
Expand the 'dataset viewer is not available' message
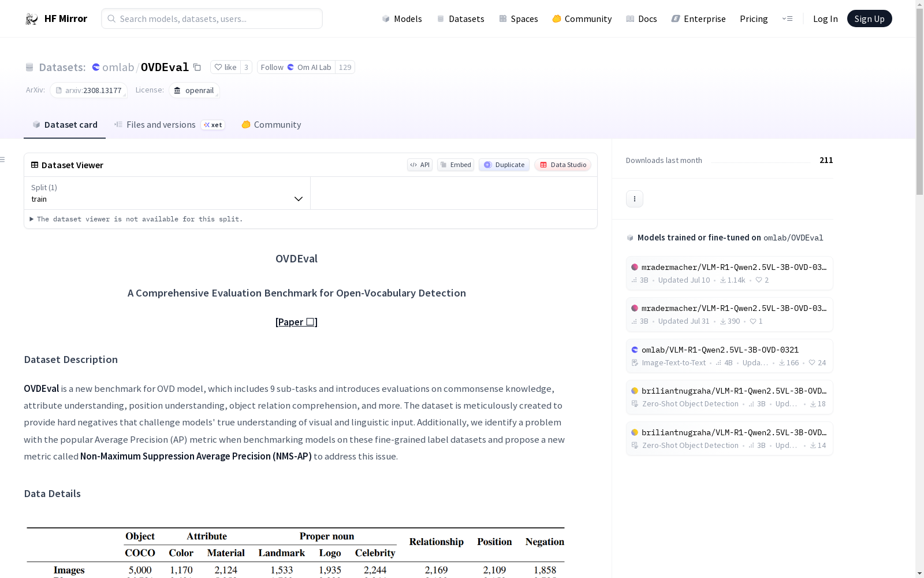tap(137, 219)
